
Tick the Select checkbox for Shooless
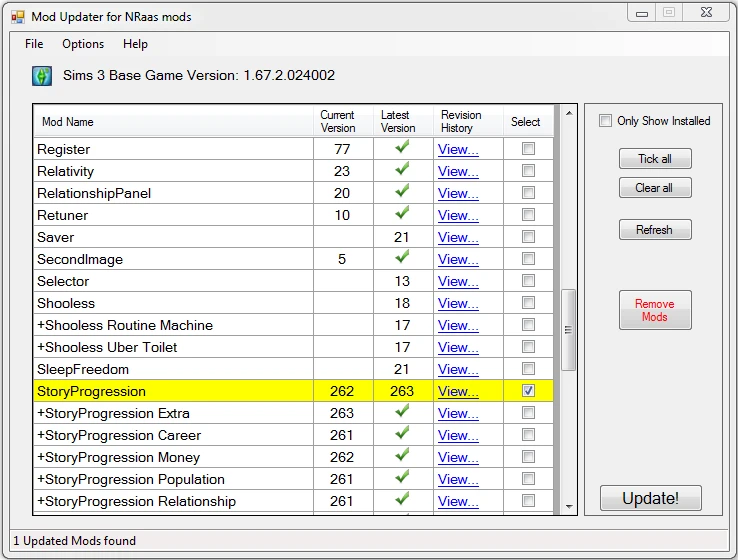coord(529,303)
